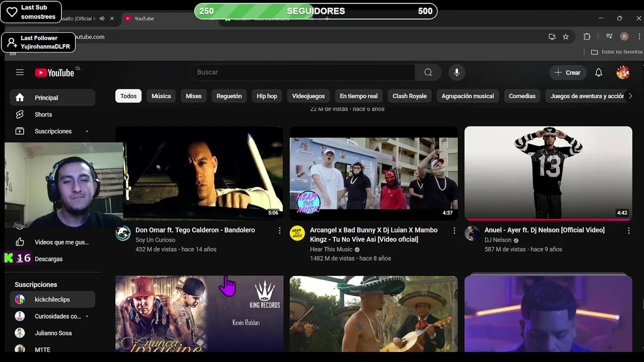This screenshot has height=362, width=644.
Task: Select the En tiempo real chip
Action: [359, 96]
